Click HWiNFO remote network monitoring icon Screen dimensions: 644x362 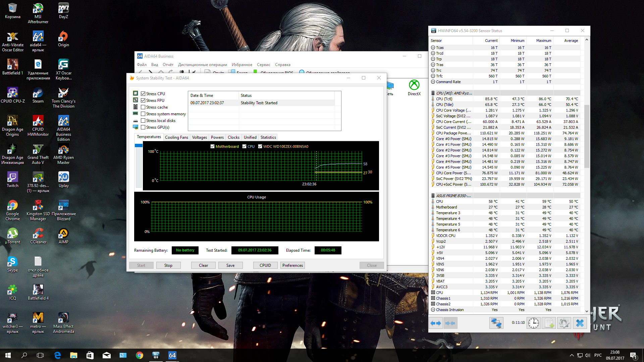click(x=496, y=323)
